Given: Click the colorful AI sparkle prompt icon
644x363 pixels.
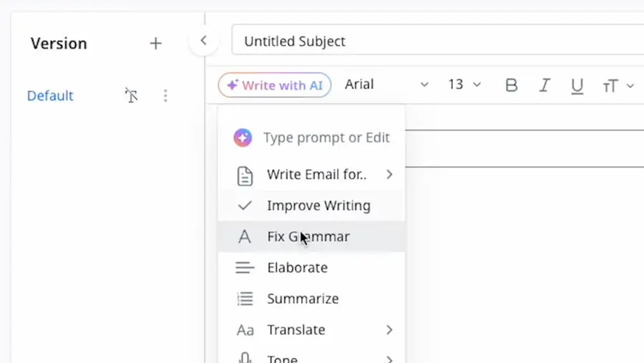Looking at the screenshot, I should (x=243, y=137).
